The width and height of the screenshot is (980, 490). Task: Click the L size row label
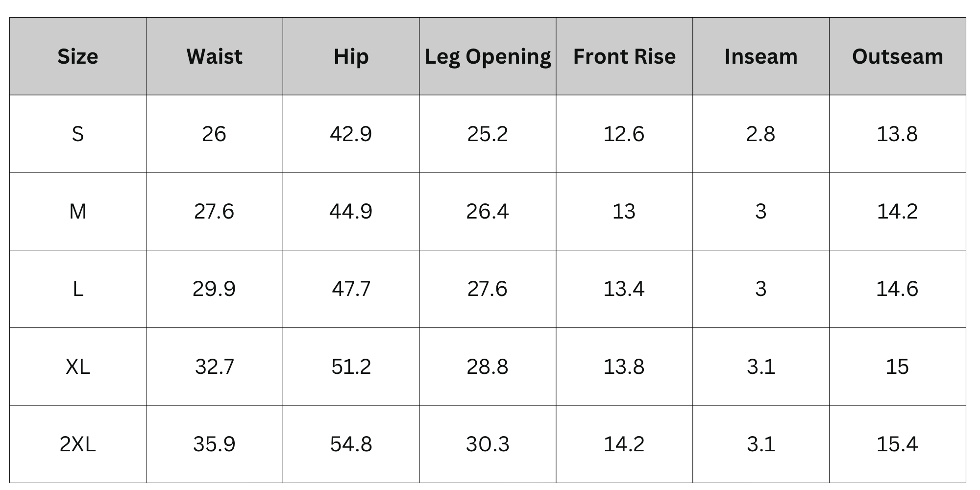click(78, 289)
